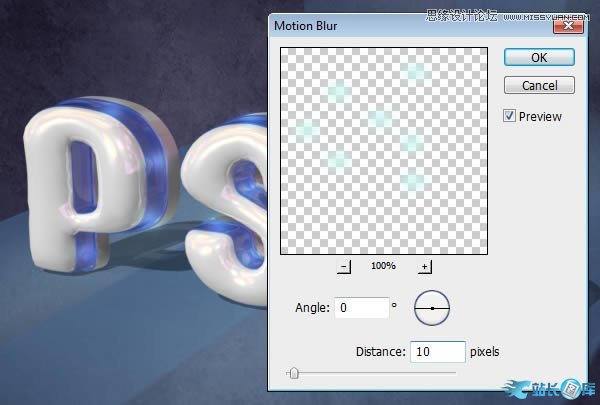
Task: Click the pixels unit label
Action: pyautogui.click(x=484, y=352)
